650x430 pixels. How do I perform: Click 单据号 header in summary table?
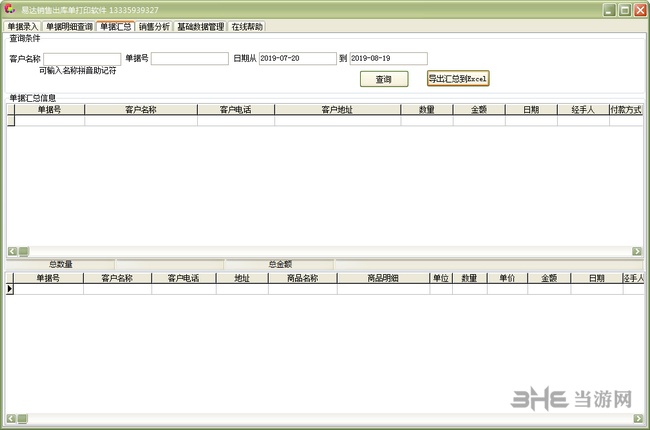point(49,109)
